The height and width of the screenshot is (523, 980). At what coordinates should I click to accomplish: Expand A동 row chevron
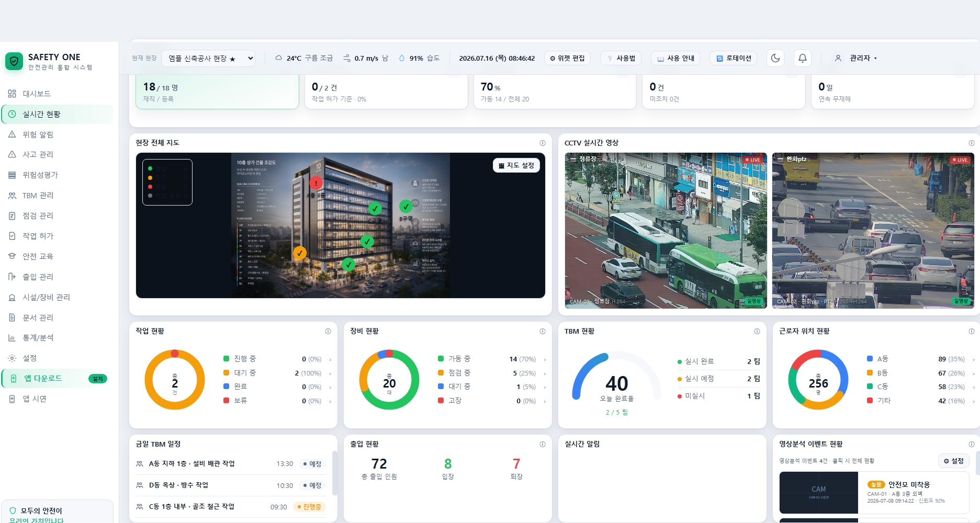(x=974, y=359)
